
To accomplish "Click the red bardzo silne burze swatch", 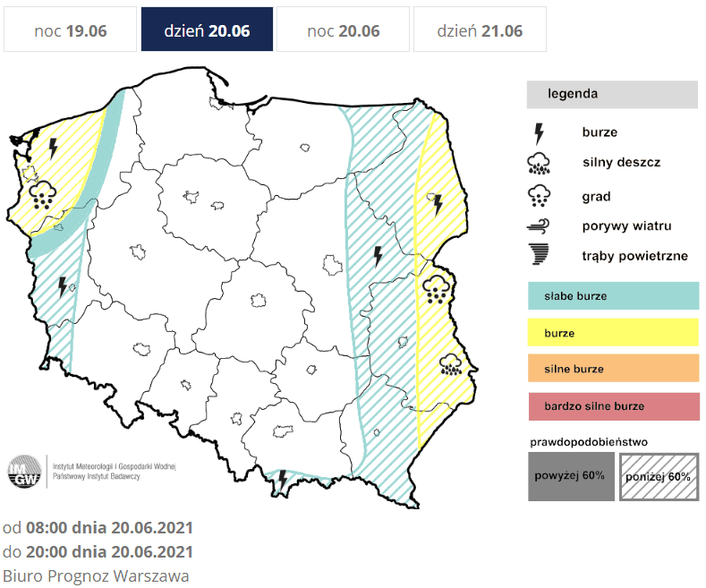I will point(614,406).
